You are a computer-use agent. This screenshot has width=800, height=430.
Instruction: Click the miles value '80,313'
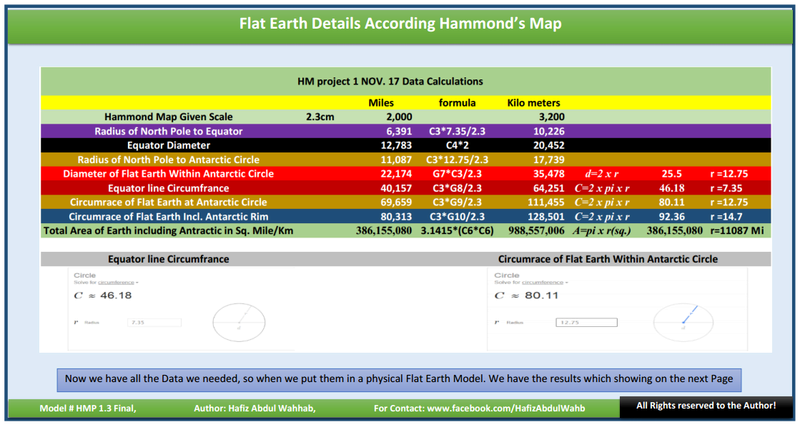(396, 216)
